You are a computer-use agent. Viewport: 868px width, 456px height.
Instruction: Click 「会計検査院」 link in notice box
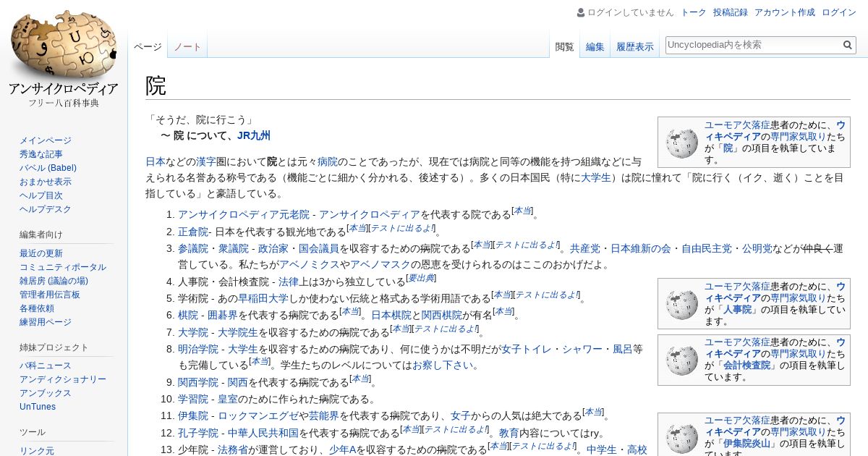[x=746, y=365]
